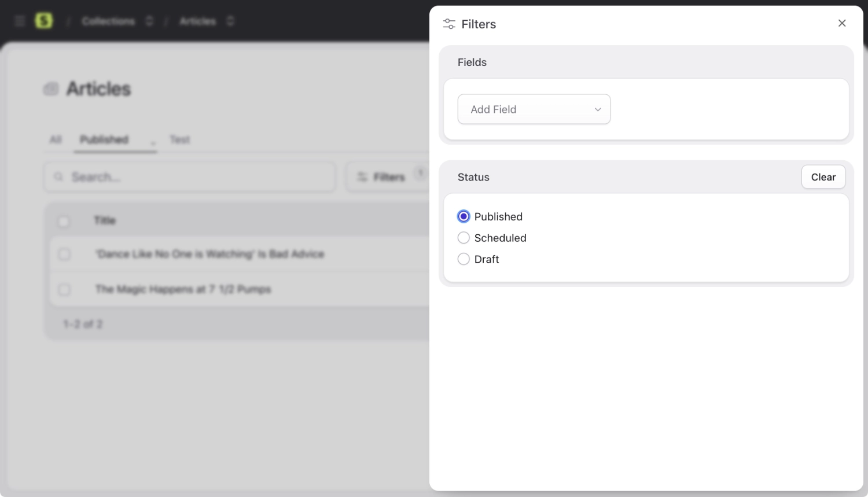The width and height of the screenshot is (868, 497).
Task: Open the app home via the logo icon
Action: point(44,20)
